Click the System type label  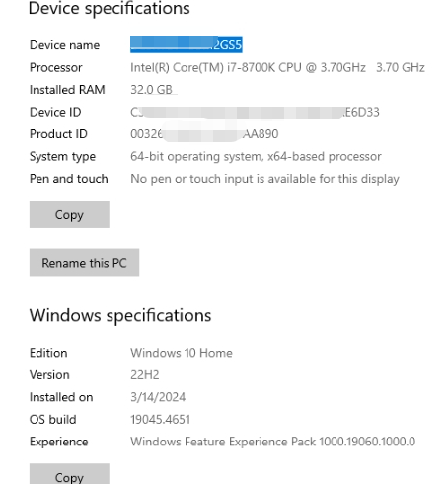tap(62, 157)
